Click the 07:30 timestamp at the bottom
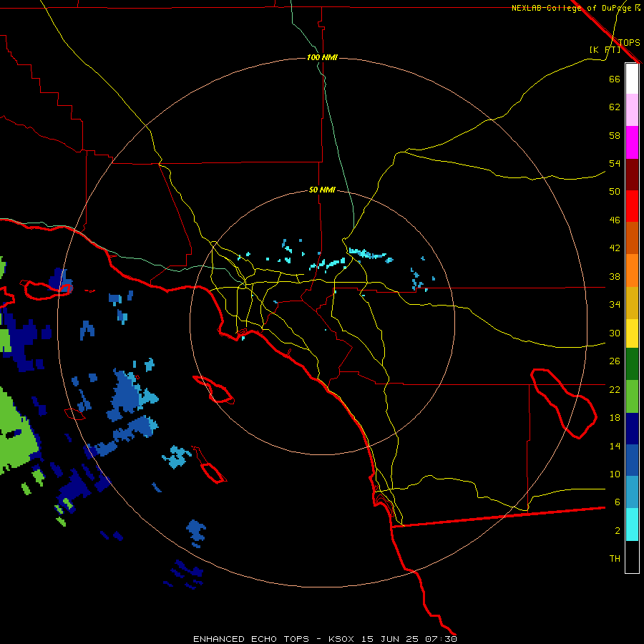 (441, 639)
